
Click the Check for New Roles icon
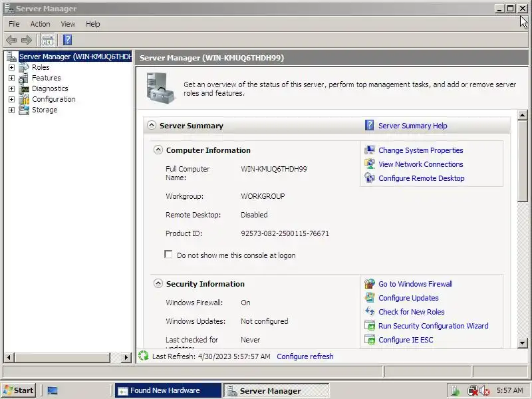coord(370,311)
